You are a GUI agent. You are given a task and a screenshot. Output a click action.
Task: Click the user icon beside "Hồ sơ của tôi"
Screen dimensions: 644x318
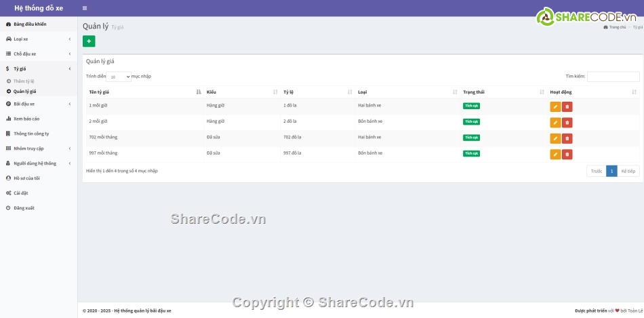point(8,178)
